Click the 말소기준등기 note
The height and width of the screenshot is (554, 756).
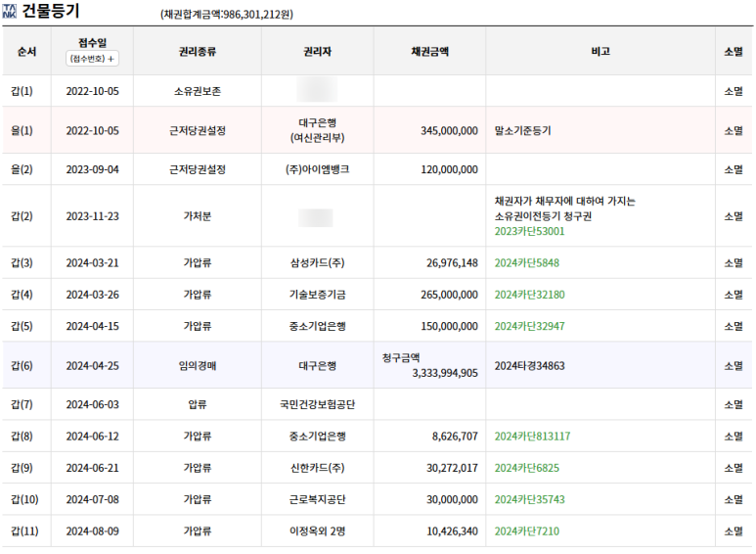522,131
